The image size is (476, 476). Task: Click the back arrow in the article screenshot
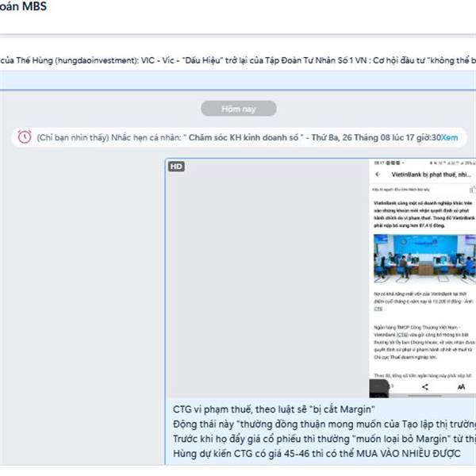(x=378, y=175)
